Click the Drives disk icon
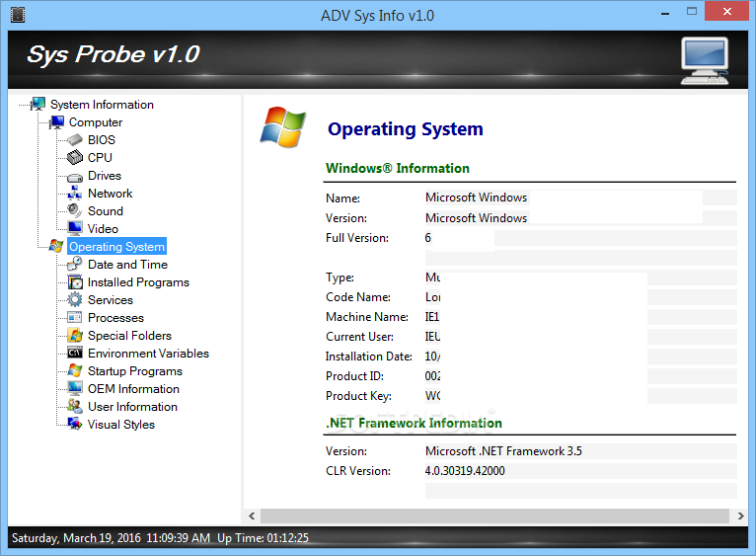The height and width of the screenshot is (556, 756). pos(75,176)
